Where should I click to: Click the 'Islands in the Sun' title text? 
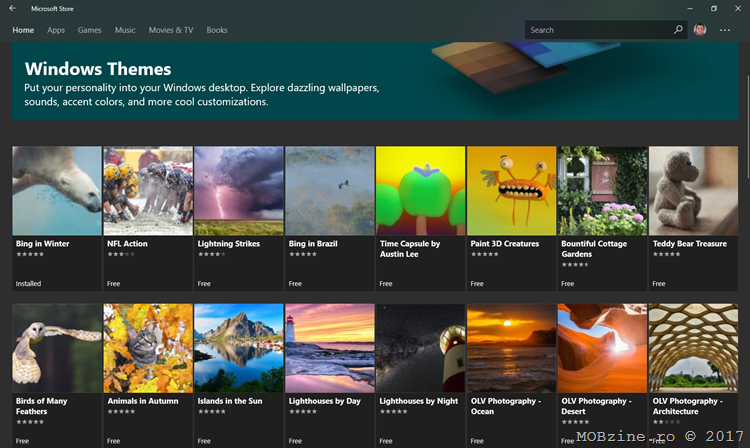[x=230, y=401]
